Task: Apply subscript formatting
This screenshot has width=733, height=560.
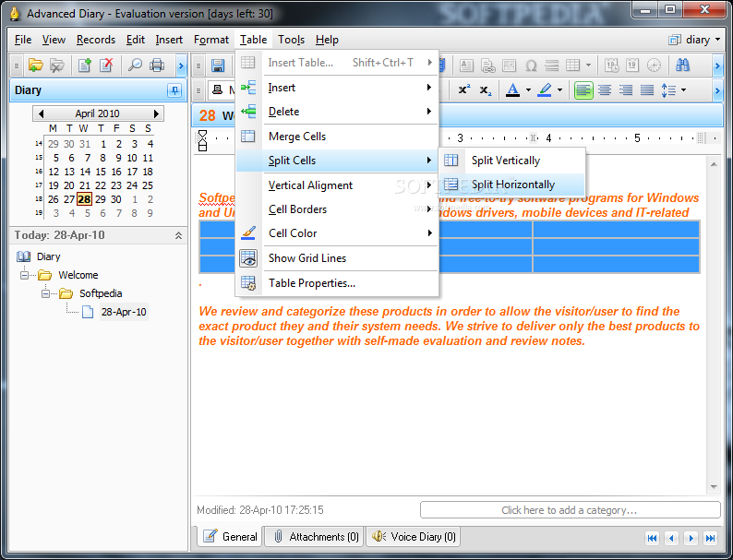Action: [486, 89]
